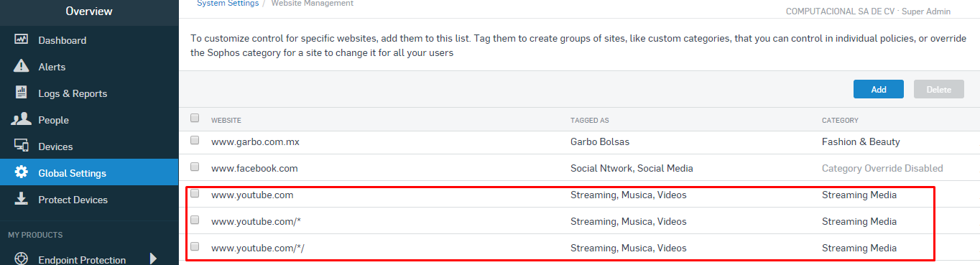Click Fashion & Beauty category cell
Screen dimensions: 980x265
coord(861,141)
